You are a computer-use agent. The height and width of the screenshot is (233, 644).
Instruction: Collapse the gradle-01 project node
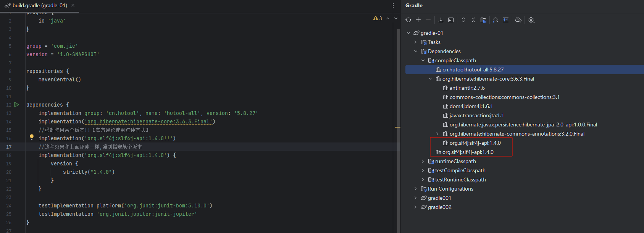(408, 33)
